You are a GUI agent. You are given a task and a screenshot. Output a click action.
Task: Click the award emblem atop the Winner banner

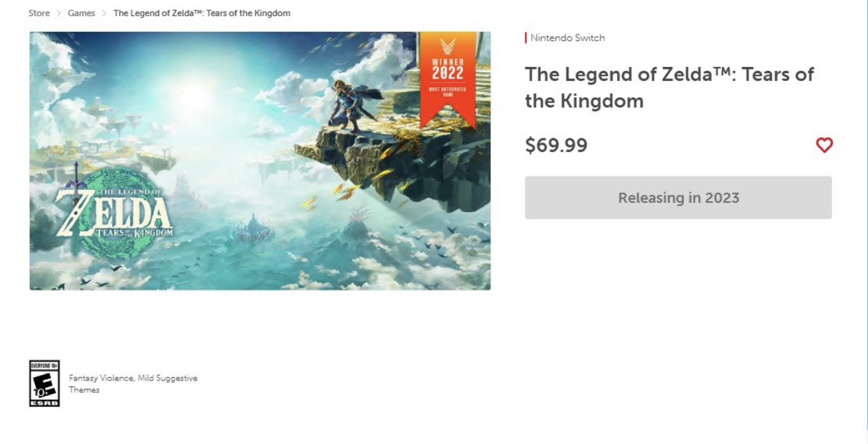click(x=448, y=47)
